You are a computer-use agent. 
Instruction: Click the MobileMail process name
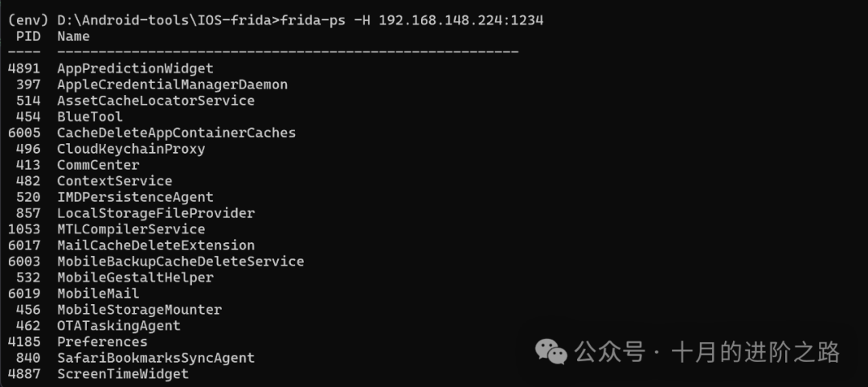pyautogui.click(x=98, y=294)
